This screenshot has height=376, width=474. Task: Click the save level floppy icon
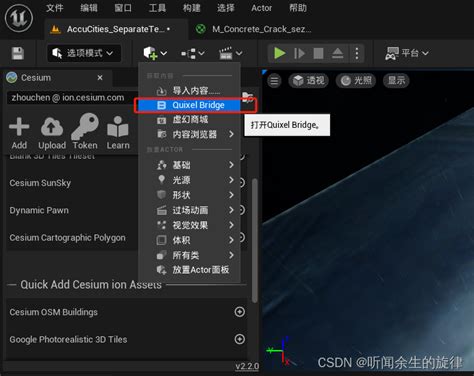(x=18, y=53)
